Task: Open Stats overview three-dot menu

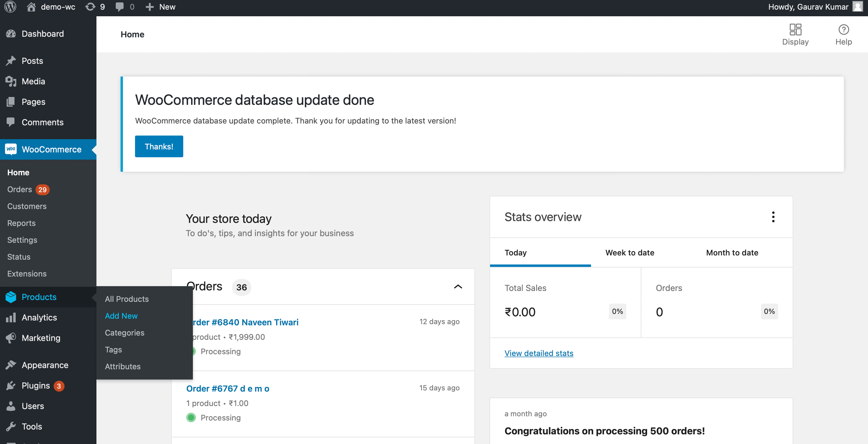Action: pyautogui.click(x=773, y=217)
